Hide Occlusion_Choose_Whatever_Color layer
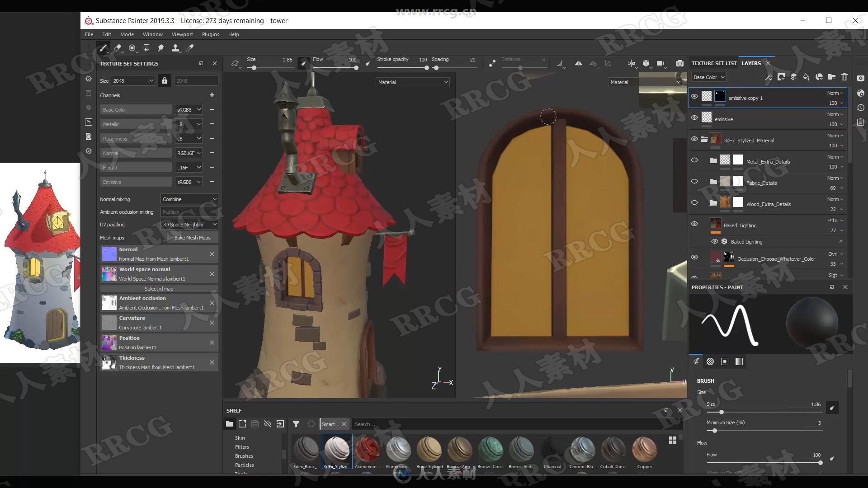The width and height of the screenshot is (868, 488). (694, 257)
